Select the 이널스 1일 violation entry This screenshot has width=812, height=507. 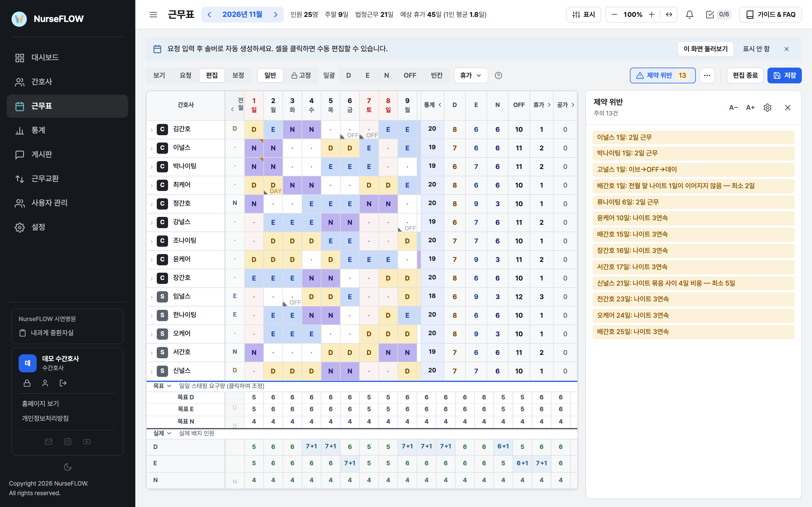(x=693, y=137)
